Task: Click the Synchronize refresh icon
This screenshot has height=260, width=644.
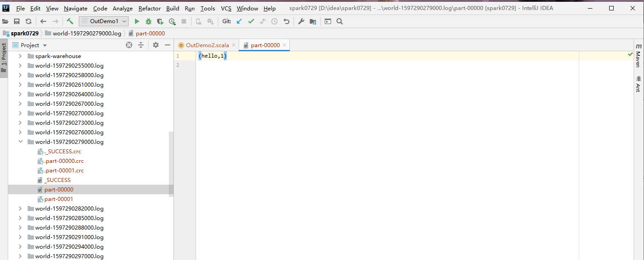Action: [x=29, y=21]
